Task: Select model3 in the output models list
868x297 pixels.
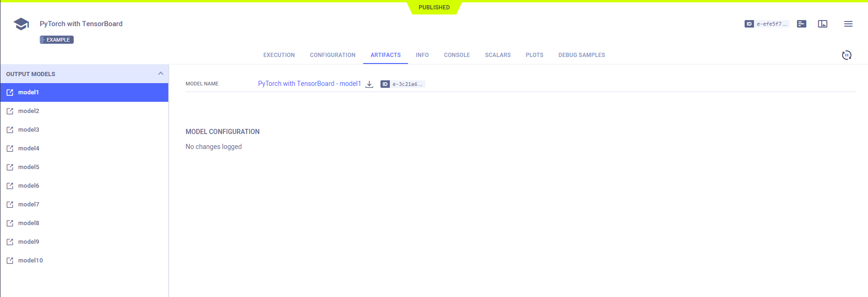Action: click(29, 130)
